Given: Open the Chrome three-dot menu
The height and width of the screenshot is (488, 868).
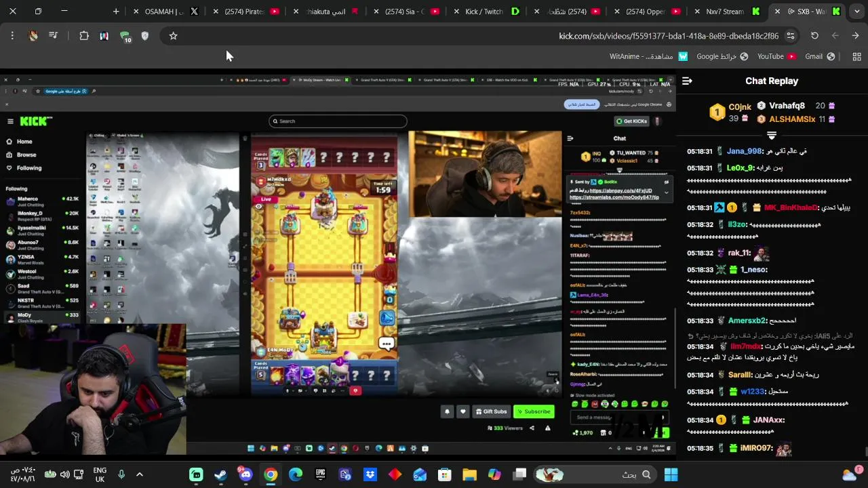Looking at the screenshot, I should pyautogui.click(x=12, y=36).
